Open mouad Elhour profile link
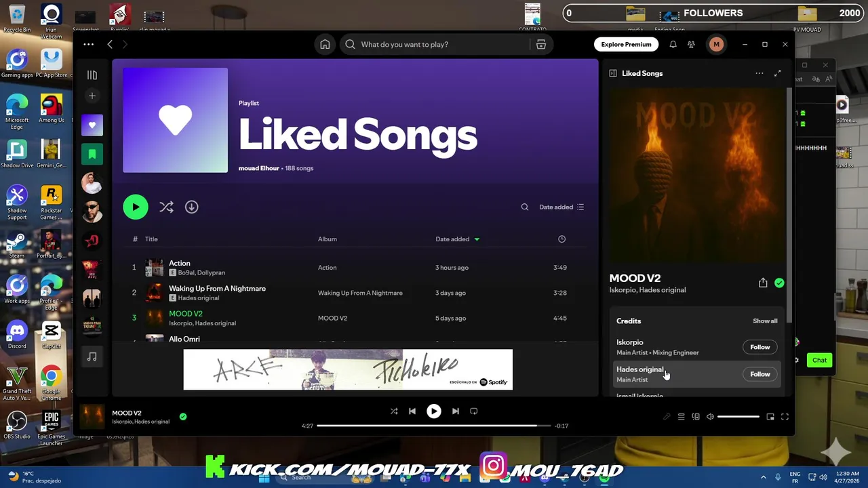 [x=258, y=168]
